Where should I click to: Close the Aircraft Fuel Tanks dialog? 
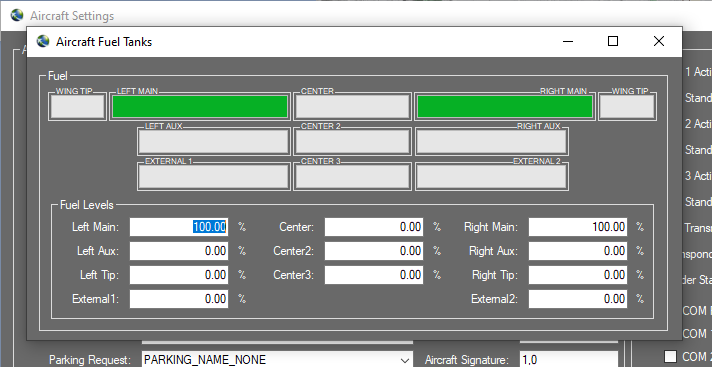click(659, 41)
